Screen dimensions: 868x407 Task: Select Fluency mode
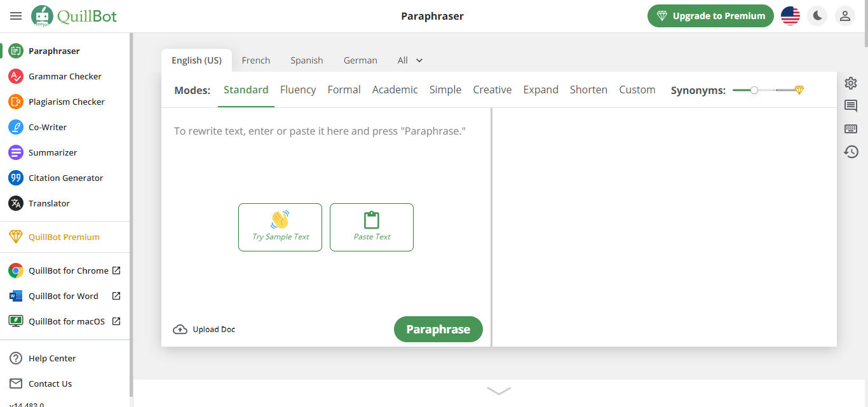pyautogui.click(x=298, y=90)
